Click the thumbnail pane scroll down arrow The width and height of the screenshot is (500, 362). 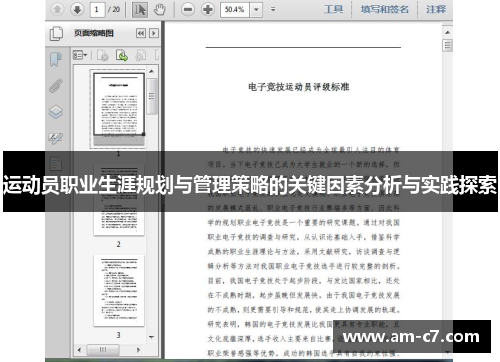pyautogui.click(x=151, y=337)
